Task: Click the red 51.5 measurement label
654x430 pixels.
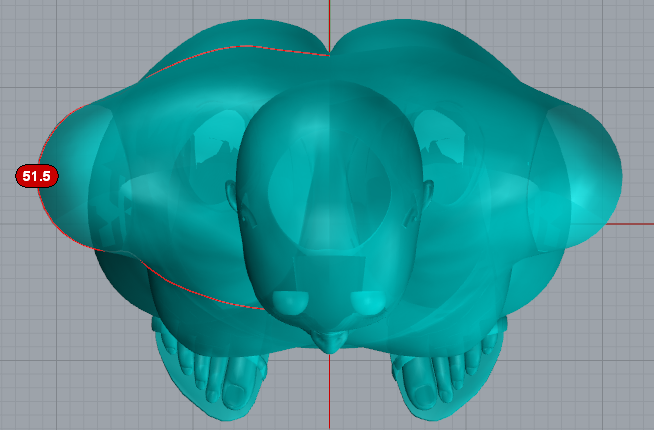Action: click(37, 176)
